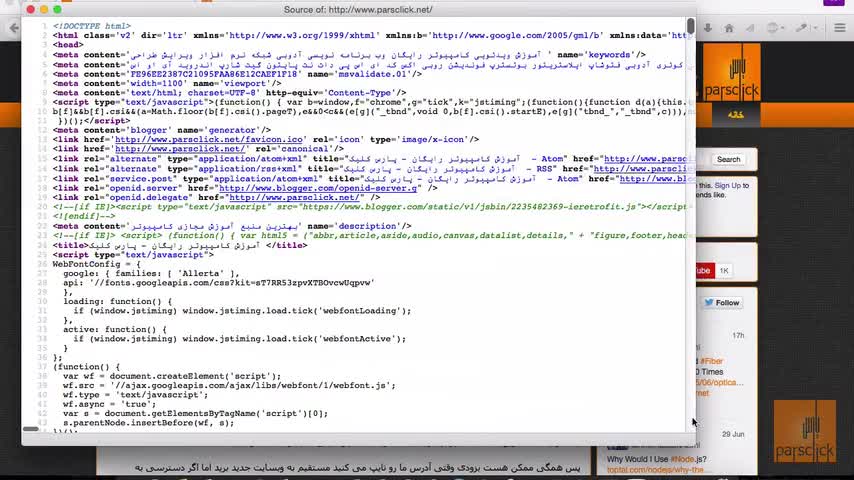Click the 'charset=UTF-8' Content-Type meta line
Screen dimensions: 854x480
tap(229, 93)
